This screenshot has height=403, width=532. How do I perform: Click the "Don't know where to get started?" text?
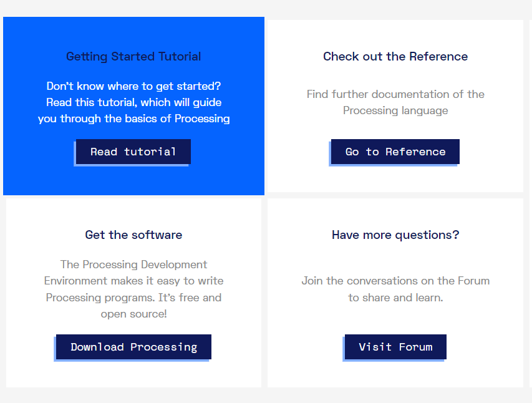coord(133,86)
